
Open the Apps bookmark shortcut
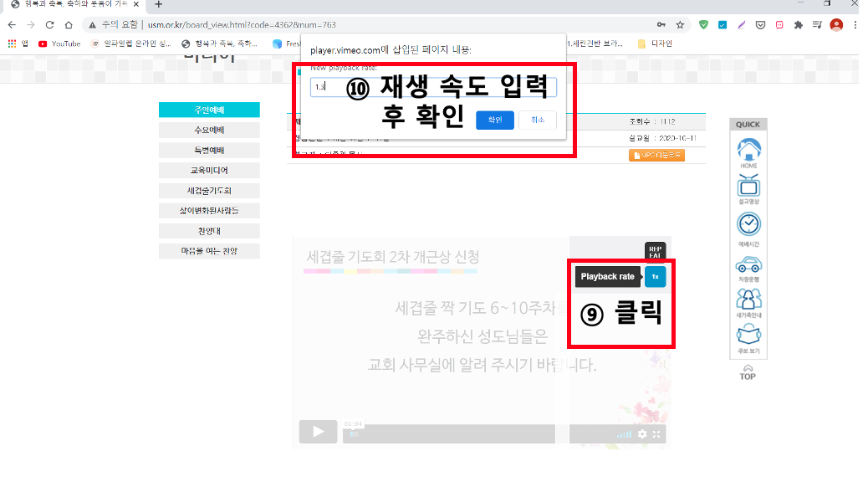pos(18,44)
